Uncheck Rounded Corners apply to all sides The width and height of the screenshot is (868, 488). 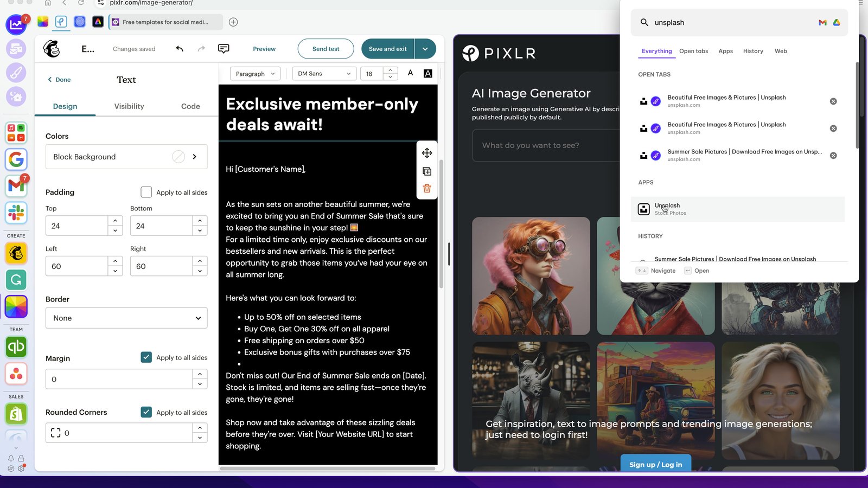[x=146, y=412]
